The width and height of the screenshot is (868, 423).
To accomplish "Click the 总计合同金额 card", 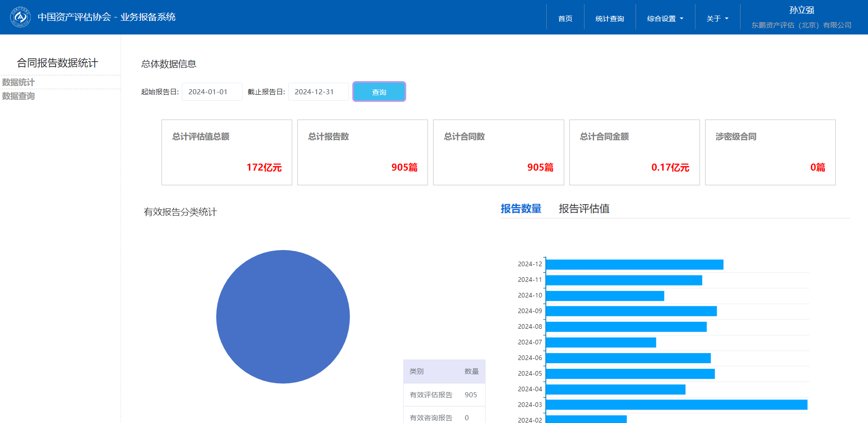I will 634,152.
